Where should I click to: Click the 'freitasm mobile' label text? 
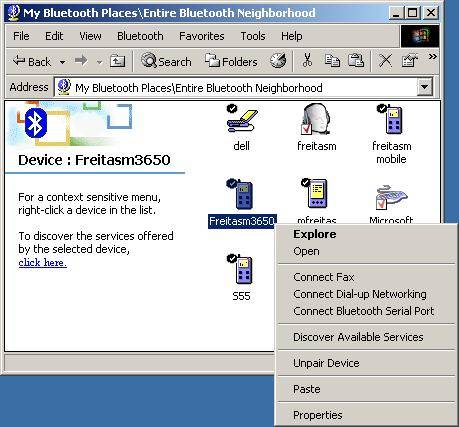pos(391,152)
